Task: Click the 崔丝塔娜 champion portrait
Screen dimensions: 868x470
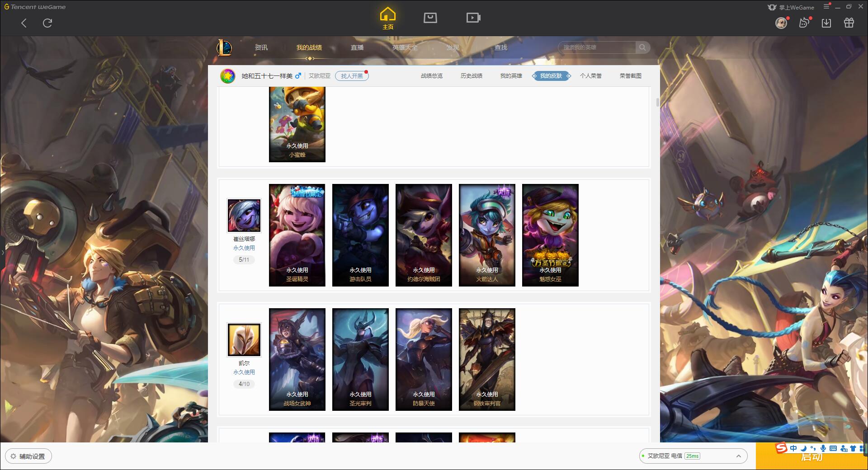Action: [x=244, y=216]
